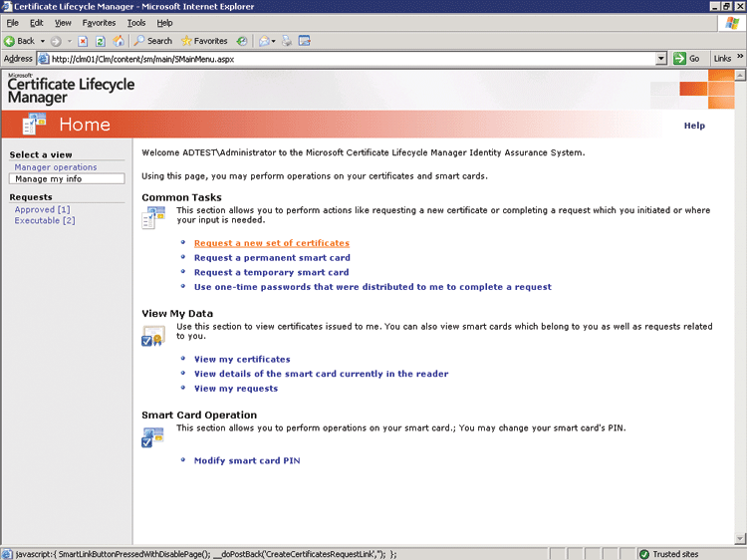Open the address bar dropdown list

660,59
